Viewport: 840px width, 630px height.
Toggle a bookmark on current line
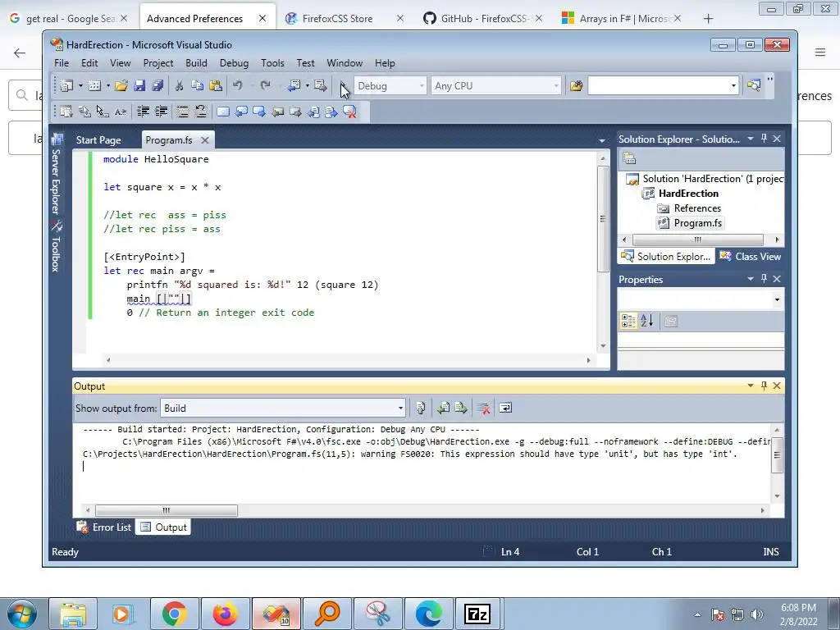223,112
